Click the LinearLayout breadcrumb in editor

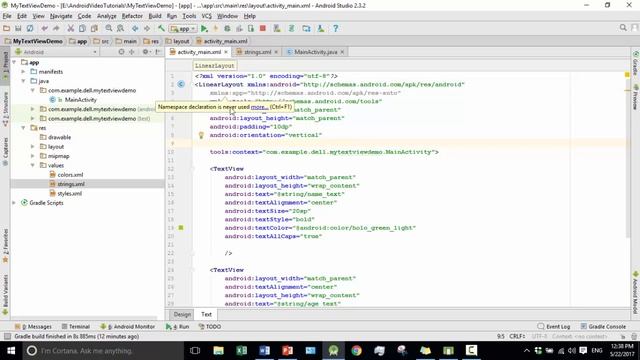214,66
